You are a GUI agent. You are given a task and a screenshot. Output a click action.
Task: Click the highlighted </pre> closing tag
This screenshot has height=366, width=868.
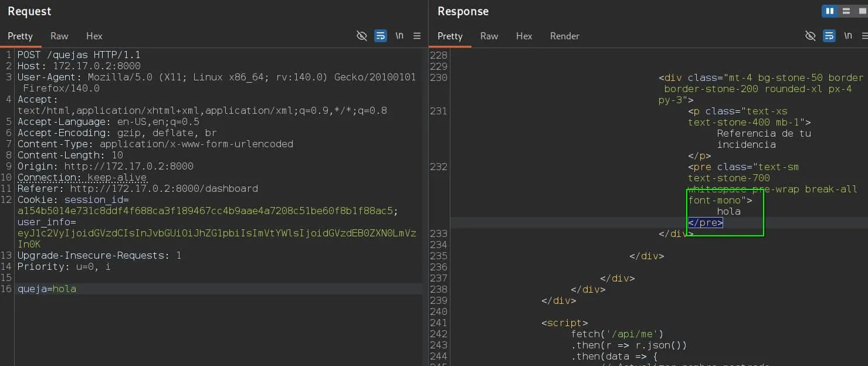706,223
